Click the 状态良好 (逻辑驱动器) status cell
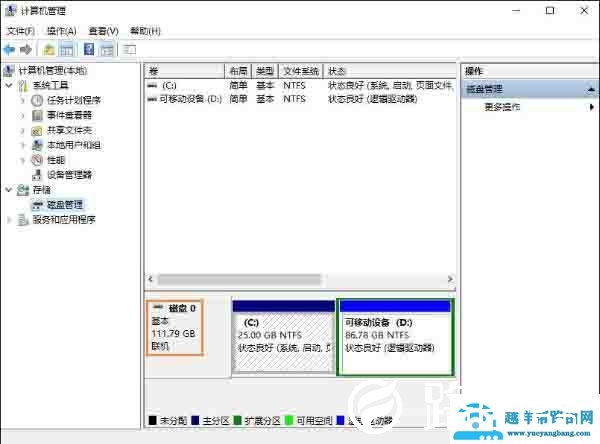The height and width of the screenshot is (444, 600). tap(372, 99)
